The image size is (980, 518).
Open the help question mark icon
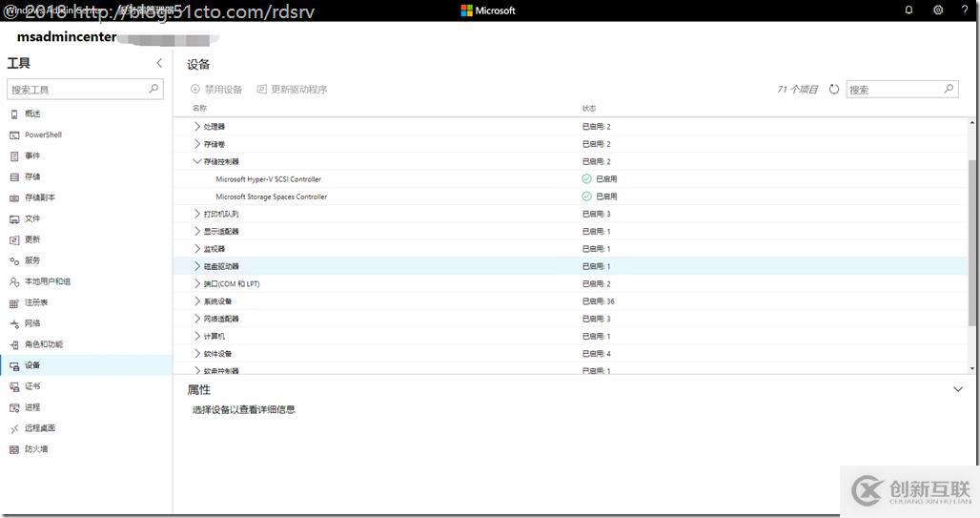[x=965, y=10]
